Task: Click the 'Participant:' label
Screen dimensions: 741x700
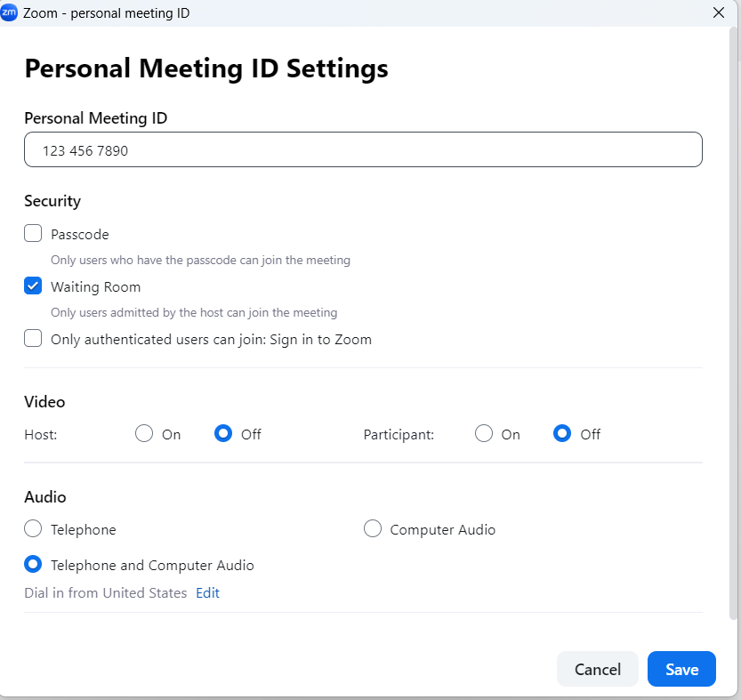Action: (x=399, y=434)
